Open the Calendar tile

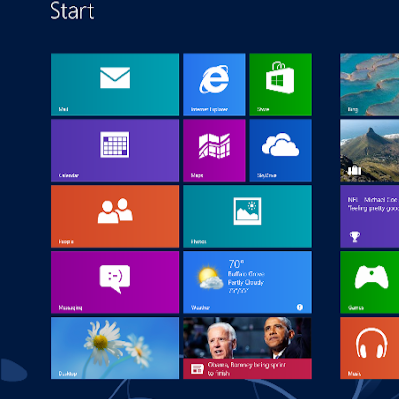pos(115,150)
